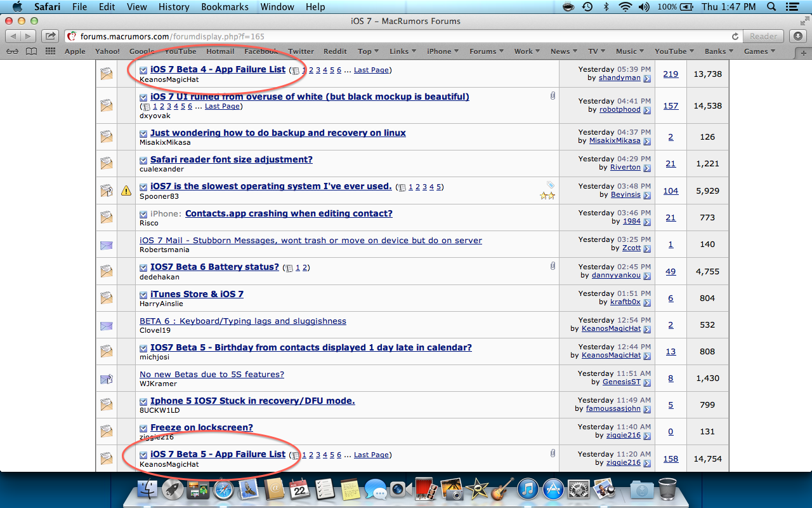Viewport: 812px width, 508px height.
Task: Open the Share button in Safari toolbar
Action: pyautogui.click(x=51, y=36)
